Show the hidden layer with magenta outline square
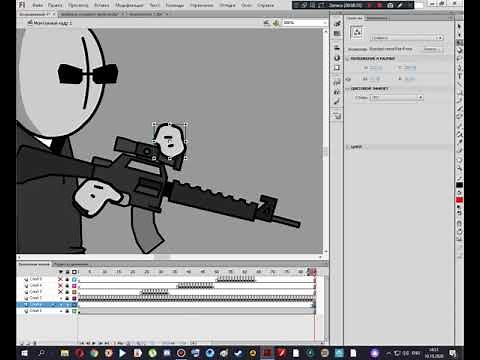This screenshot has height=360, width=480. pos(60,285)
